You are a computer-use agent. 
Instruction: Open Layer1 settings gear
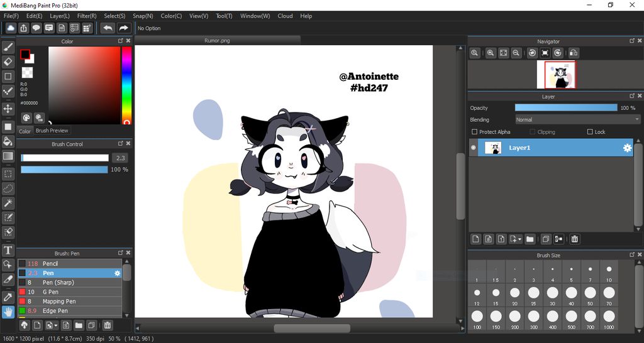point(627,148)
